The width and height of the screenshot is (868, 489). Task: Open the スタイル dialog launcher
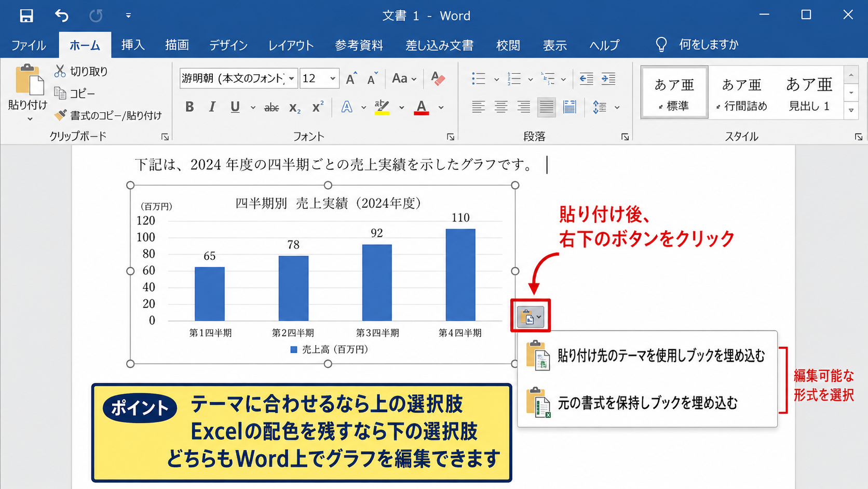click(x=859, y=137)
